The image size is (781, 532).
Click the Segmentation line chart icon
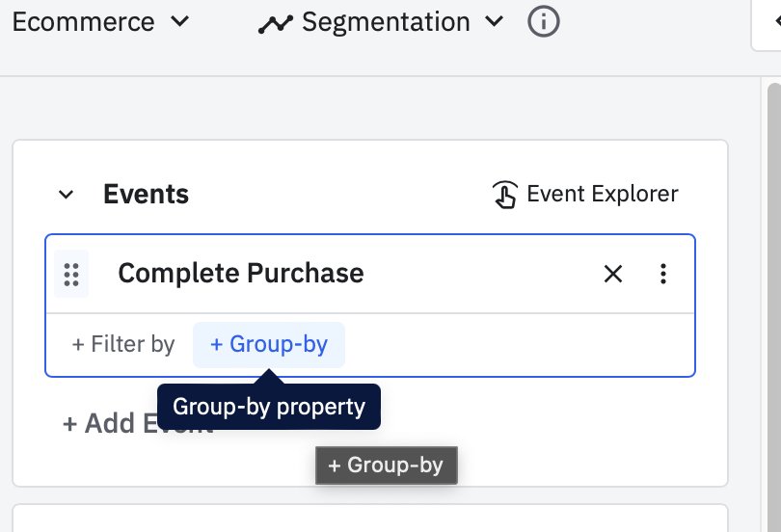275,24
